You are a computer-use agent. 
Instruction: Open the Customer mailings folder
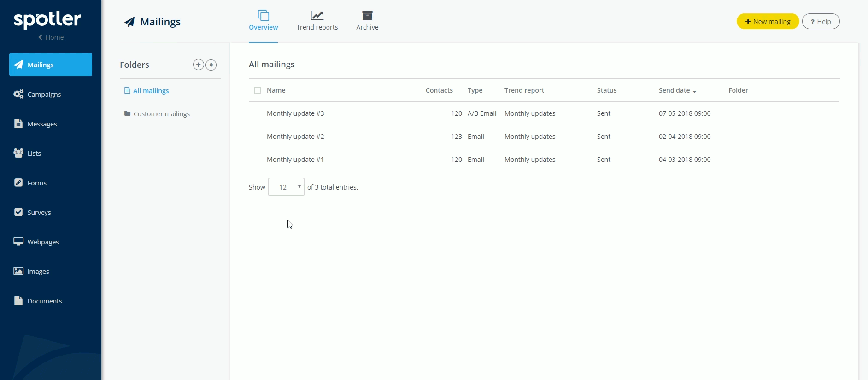click(x=157, y=114)
